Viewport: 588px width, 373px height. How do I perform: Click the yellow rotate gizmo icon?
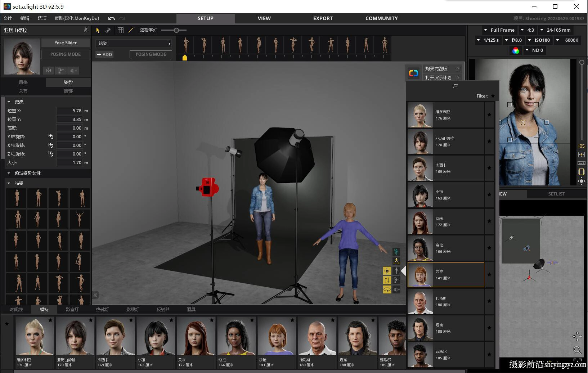click(x=387, y=289)
